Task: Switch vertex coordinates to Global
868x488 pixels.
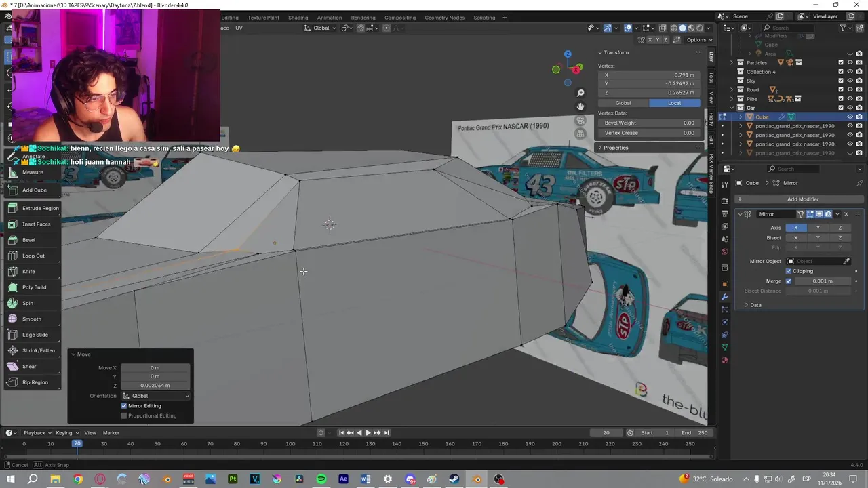Action: coord(623,103)
